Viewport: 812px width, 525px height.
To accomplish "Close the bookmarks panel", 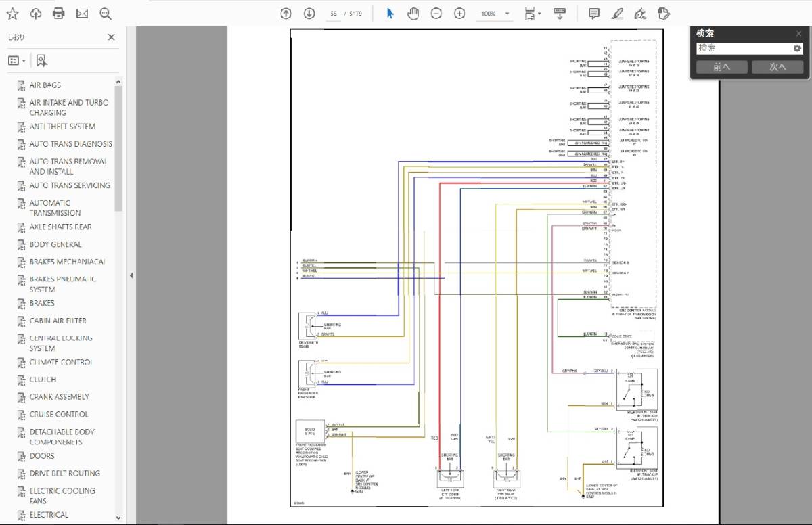I will (x=111, y=37).
